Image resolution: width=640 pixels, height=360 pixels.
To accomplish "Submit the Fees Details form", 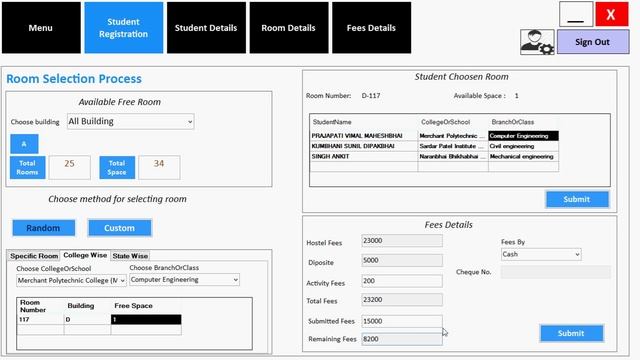I will tap(571, 333).
